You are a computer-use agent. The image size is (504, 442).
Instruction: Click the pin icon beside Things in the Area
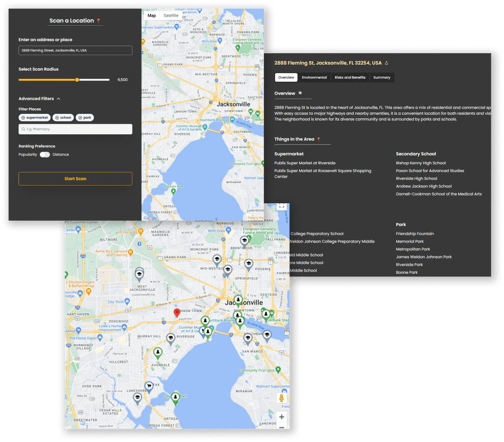319,139
